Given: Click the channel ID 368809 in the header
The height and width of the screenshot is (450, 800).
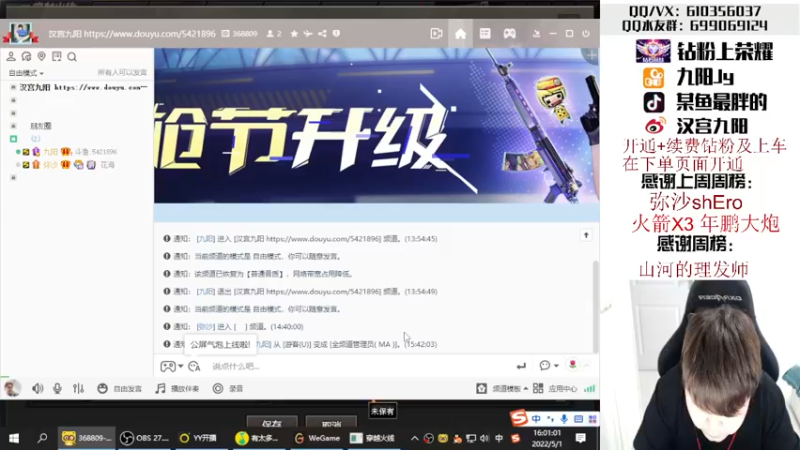Looking at the screenshot, I should pos(240,34).
